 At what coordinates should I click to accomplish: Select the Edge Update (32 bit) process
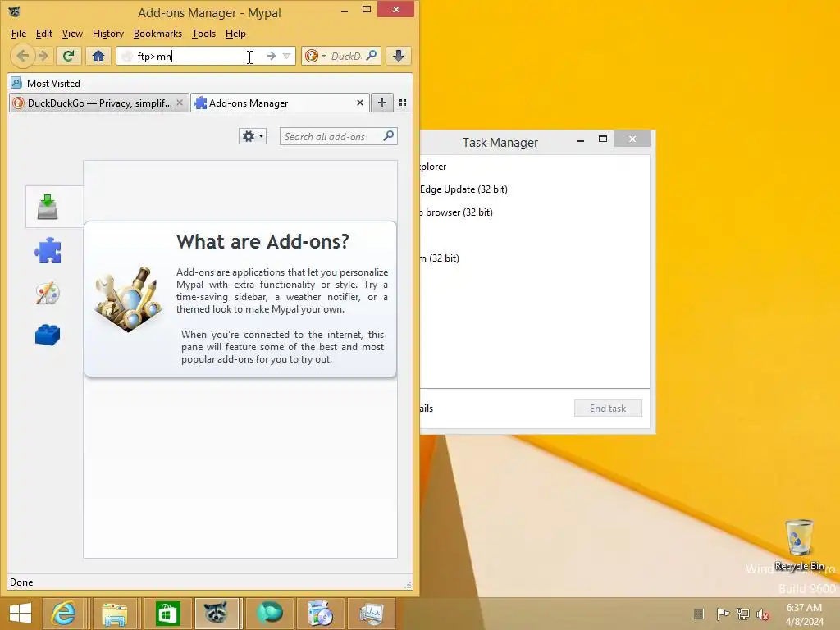535,189
